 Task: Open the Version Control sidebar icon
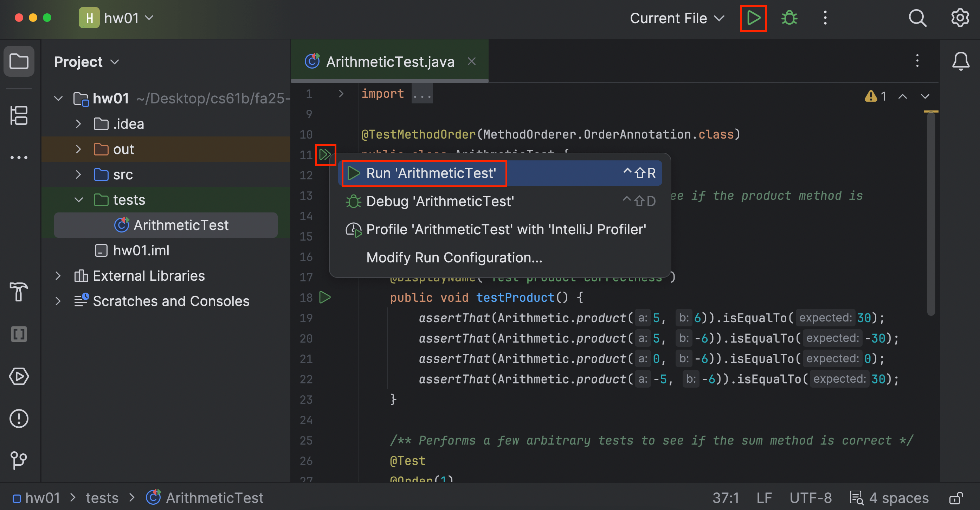coord(19,460)
